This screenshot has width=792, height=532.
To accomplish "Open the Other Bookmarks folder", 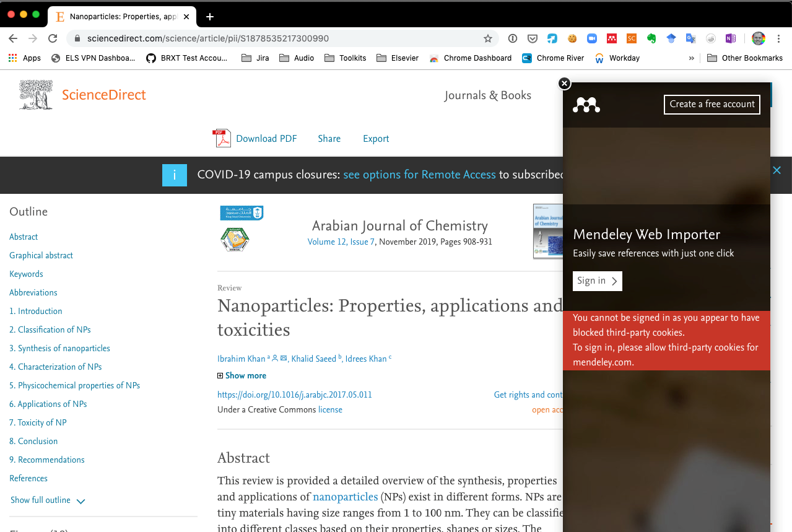I will click(x=744, y=58).
